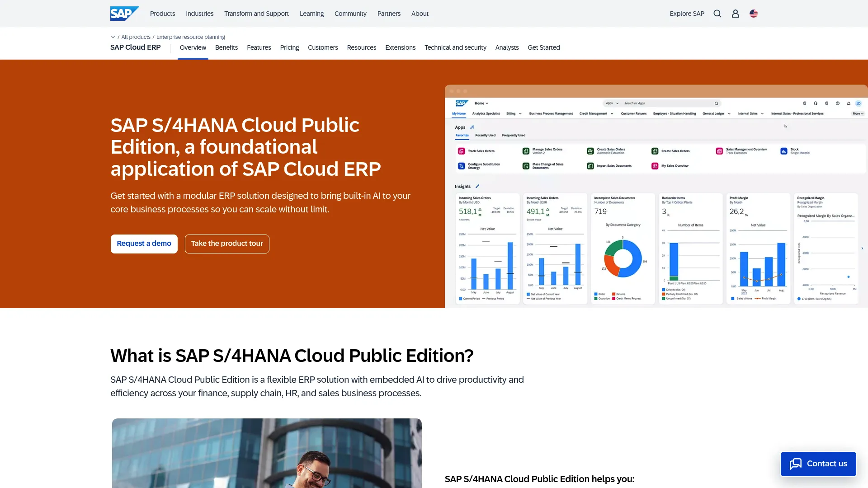The height and width of the screenshot is (488, 868).
Task: Click the Import Sales Documents app icon
Action: pos(590,166)
